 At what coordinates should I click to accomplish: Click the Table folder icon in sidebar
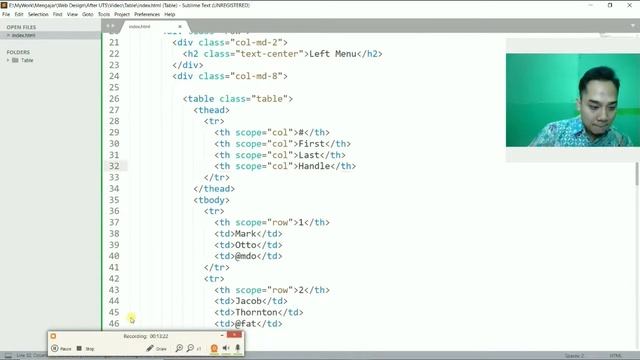pos(15,60)
